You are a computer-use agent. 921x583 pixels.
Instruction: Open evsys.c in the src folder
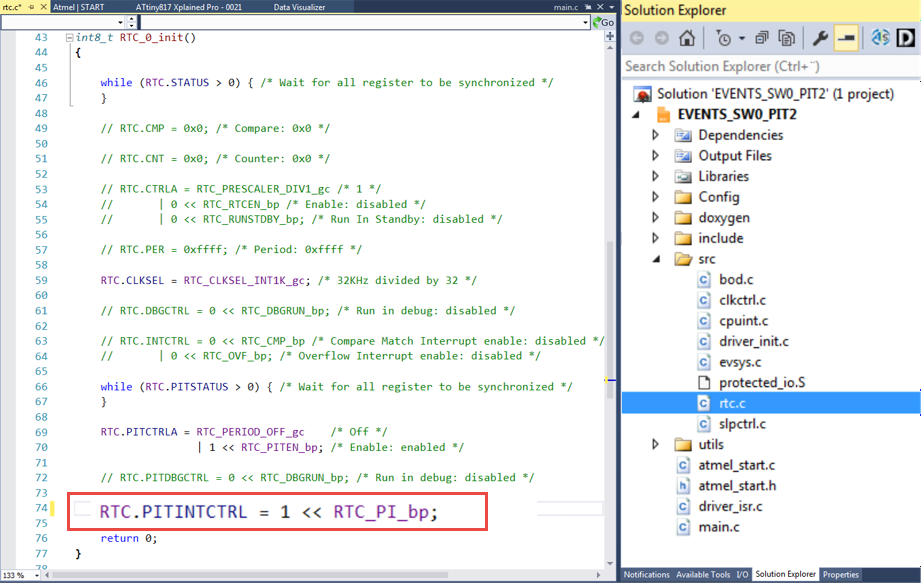tap(740, 362)
